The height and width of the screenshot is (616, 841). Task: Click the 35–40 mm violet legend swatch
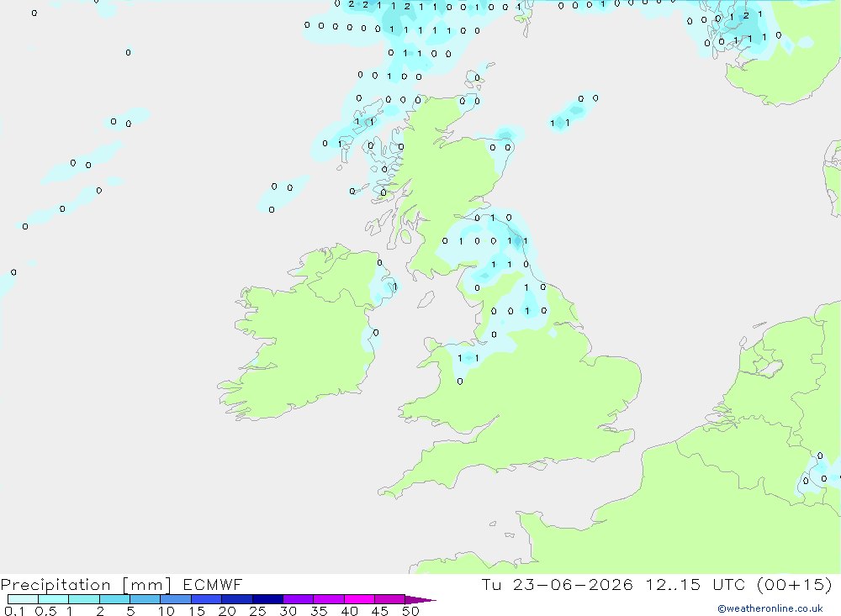[x=329, y=599]
